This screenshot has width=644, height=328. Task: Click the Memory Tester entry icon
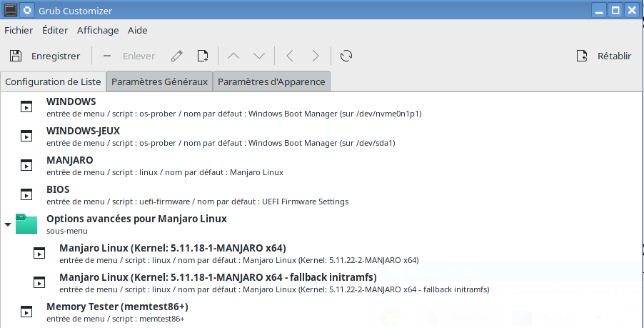pyautogui.click(x=26, y=311)
